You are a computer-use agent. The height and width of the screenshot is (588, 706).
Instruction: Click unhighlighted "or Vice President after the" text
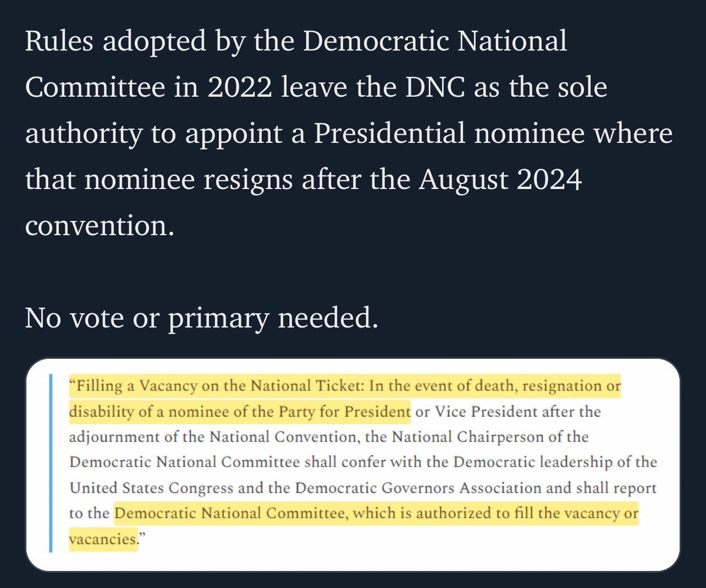tap(508, 412)
